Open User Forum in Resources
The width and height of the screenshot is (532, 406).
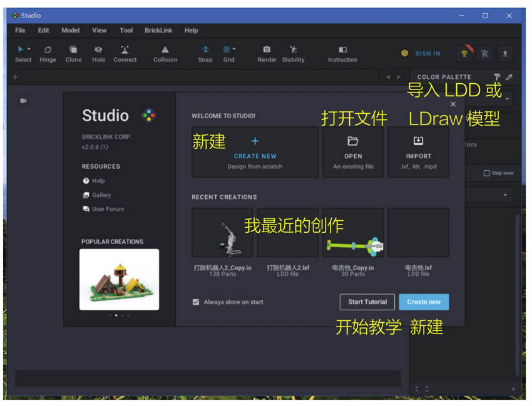click(103, 209)
